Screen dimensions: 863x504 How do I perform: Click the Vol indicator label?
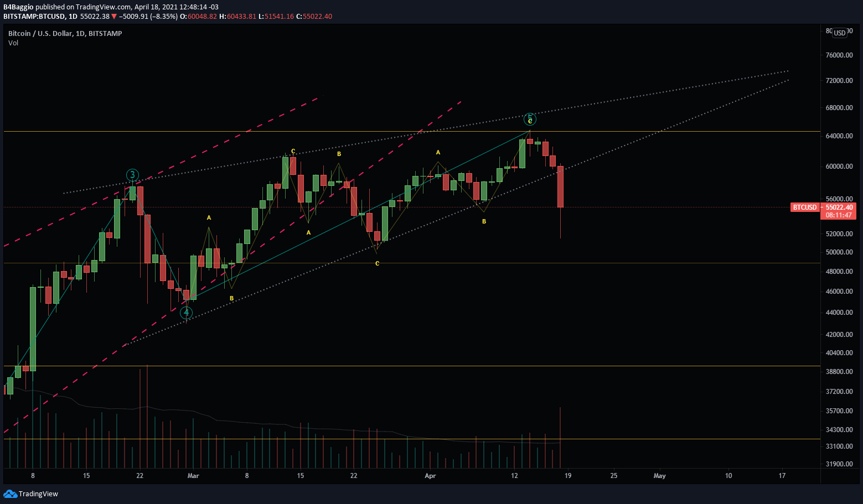13,43
